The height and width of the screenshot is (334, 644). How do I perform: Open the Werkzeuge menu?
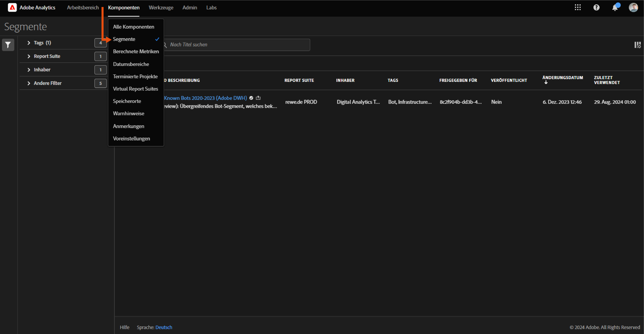coord(161,8)
